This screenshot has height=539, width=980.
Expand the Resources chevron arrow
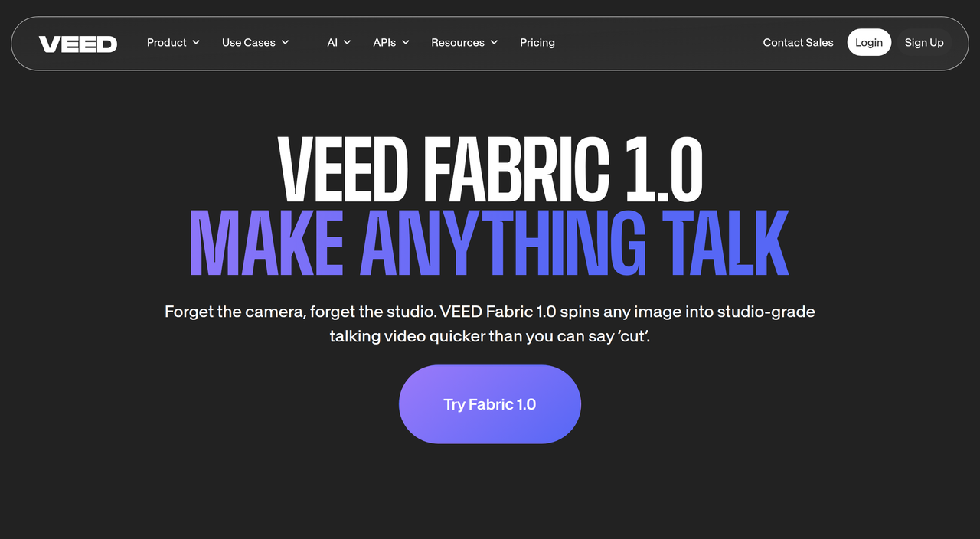click(494, 43)
